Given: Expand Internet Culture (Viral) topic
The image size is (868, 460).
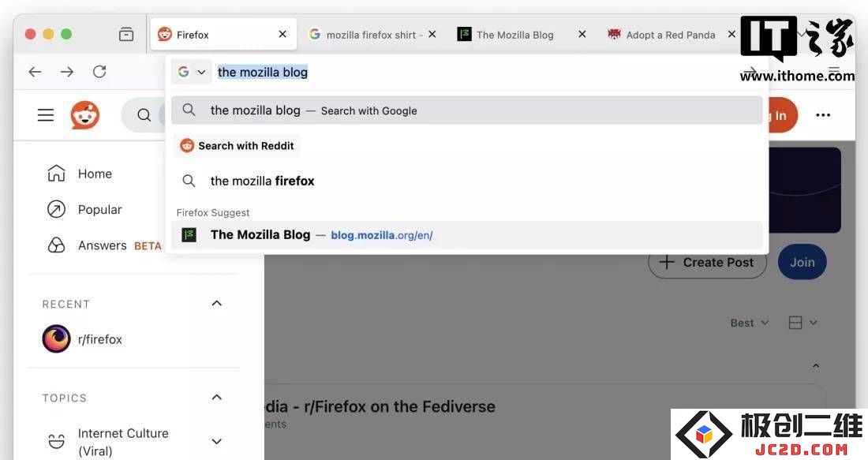Looking at the screenshot, I should (x=216, y=441).
